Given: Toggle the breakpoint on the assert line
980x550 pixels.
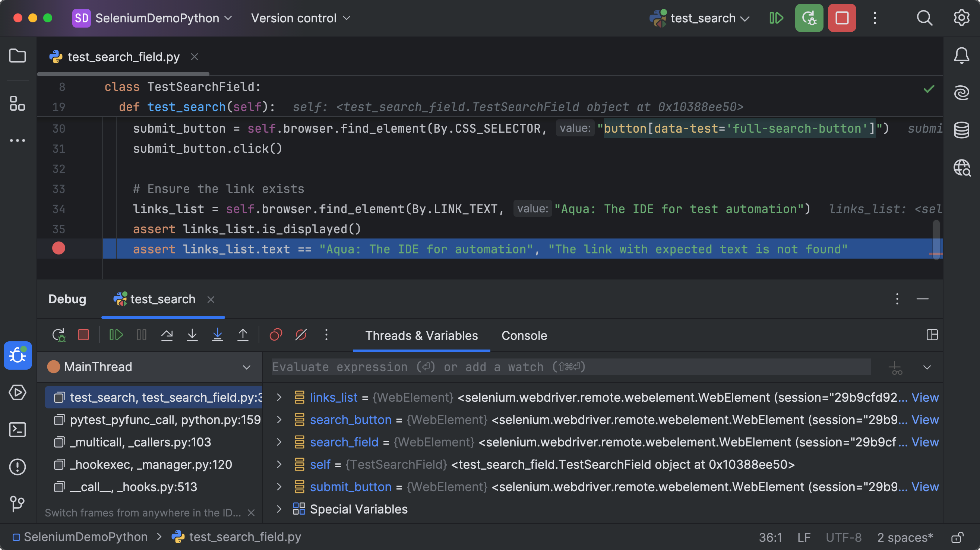Looking at the screenshot, I should pyautogui.click(x=59, y=249).
